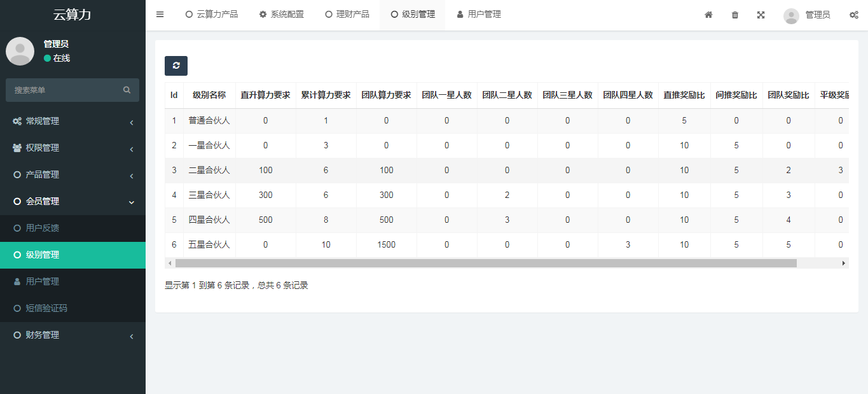
Task: Click the home icon in the top bar
Action: (x=708, y=15)
